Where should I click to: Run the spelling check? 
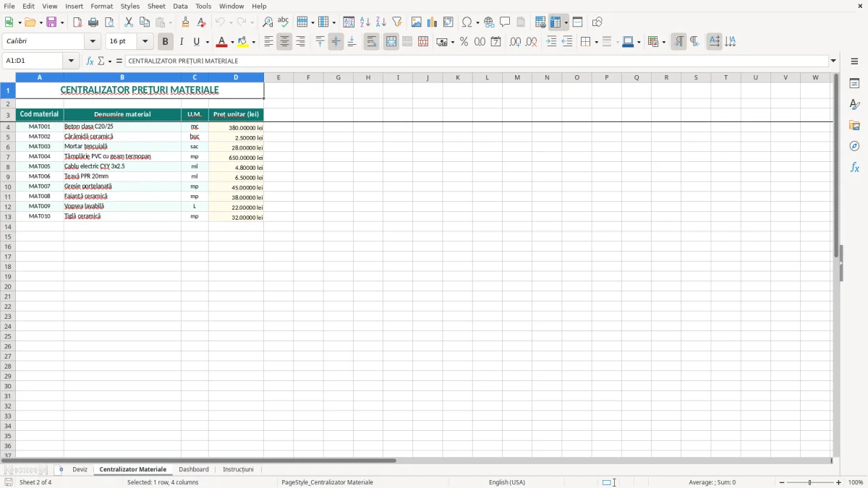coord(284,22)
